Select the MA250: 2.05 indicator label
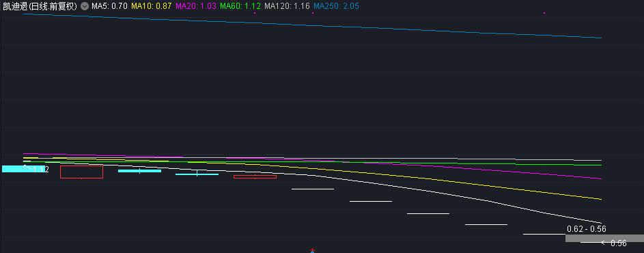 (337, 7)
